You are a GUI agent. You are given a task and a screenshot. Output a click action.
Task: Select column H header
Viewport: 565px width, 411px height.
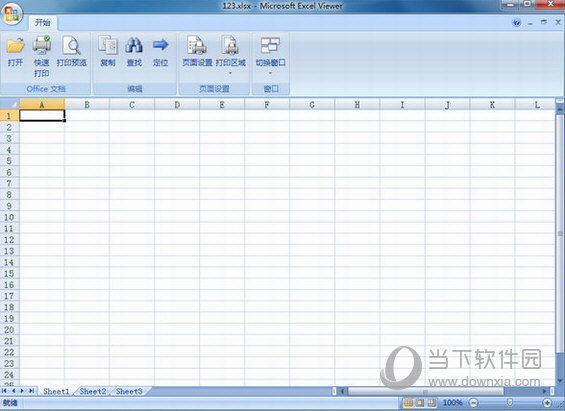click(357, 104)
